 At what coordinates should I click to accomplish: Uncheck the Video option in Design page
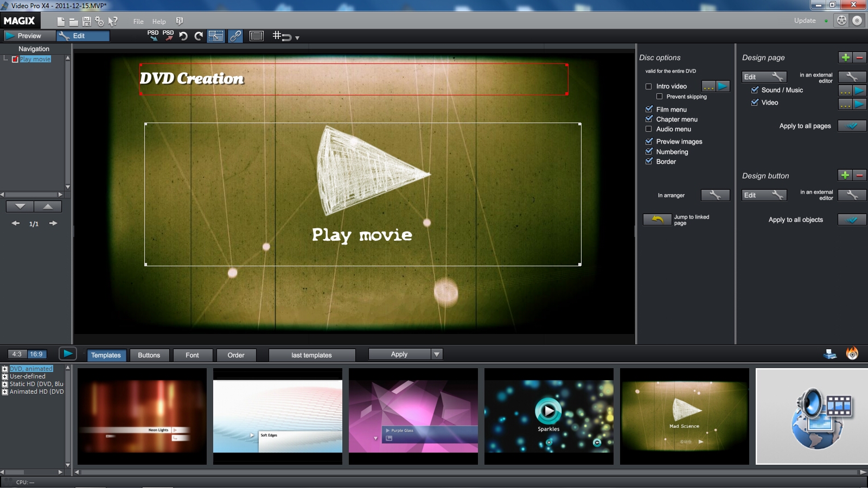(754, 102)
